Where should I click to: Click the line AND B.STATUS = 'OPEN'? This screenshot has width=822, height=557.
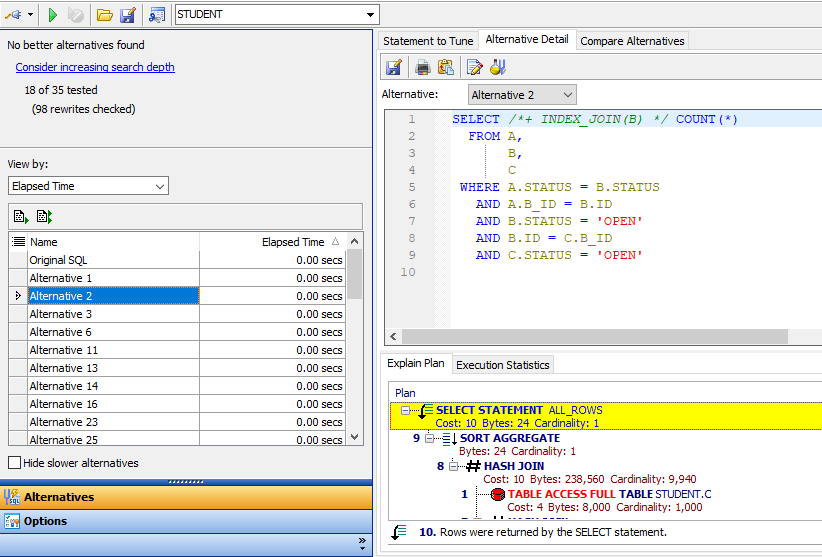559,221
